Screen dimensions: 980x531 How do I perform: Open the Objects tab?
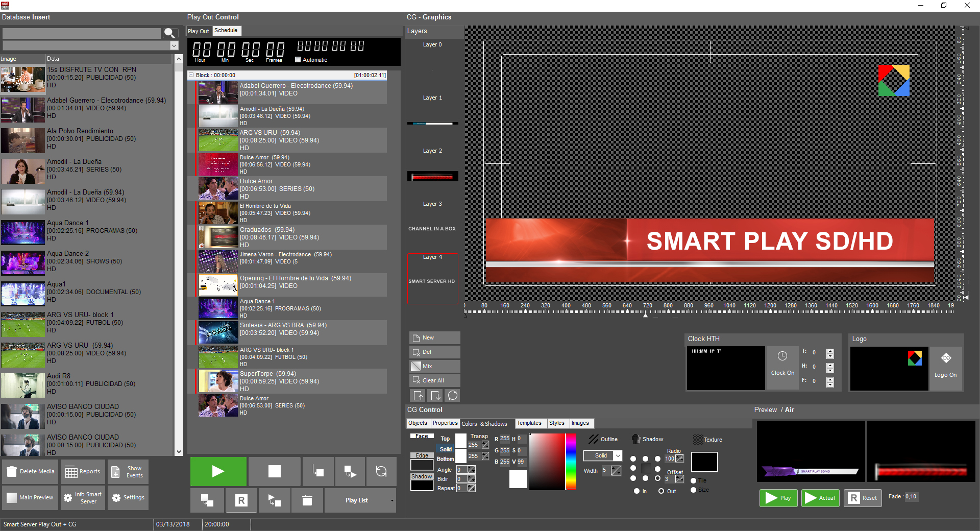click(x=418, y=423)
